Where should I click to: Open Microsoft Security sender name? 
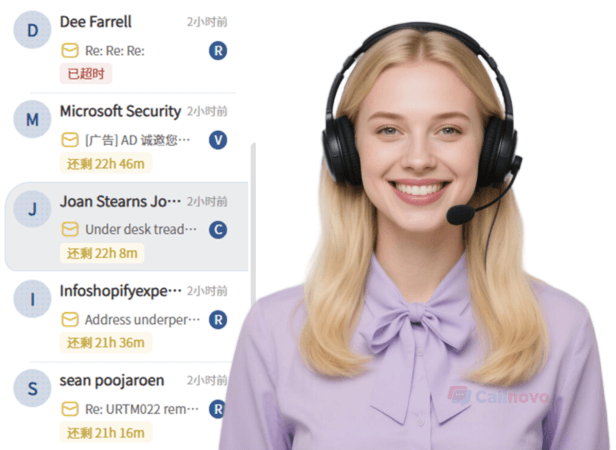tap(120, 111)
